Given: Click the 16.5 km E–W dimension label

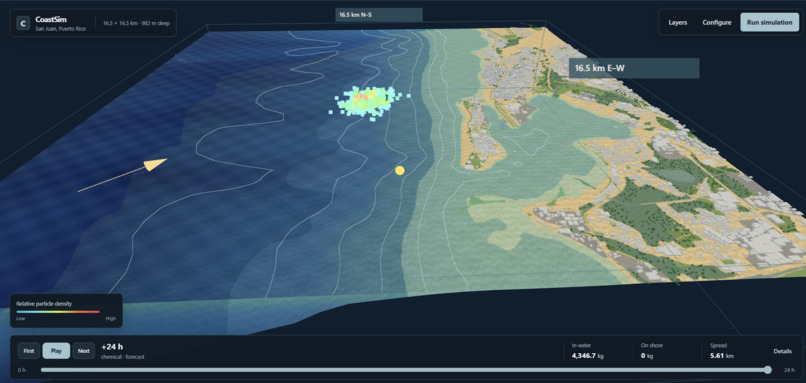Looking at the screenshot, I should 634,68.
